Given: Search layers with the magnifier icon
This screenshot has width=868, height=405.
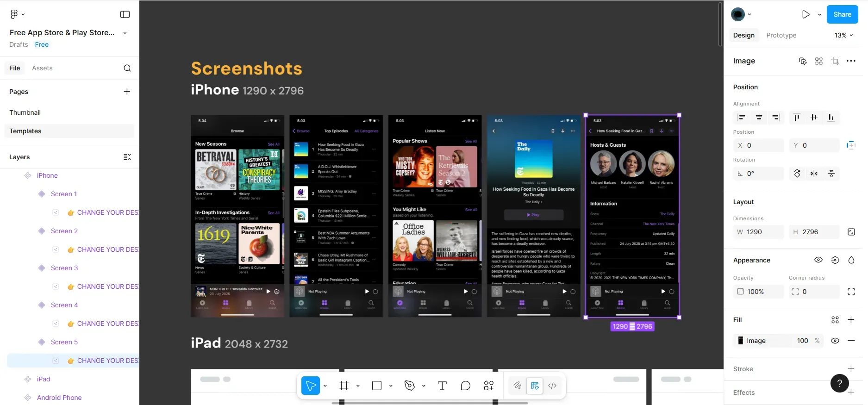Looking at the screenshot, I should (x=127, y=68).
